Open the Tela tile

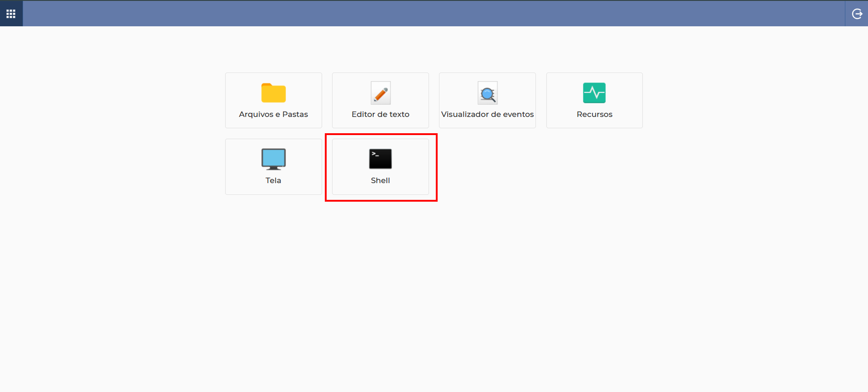pos(274,167)
